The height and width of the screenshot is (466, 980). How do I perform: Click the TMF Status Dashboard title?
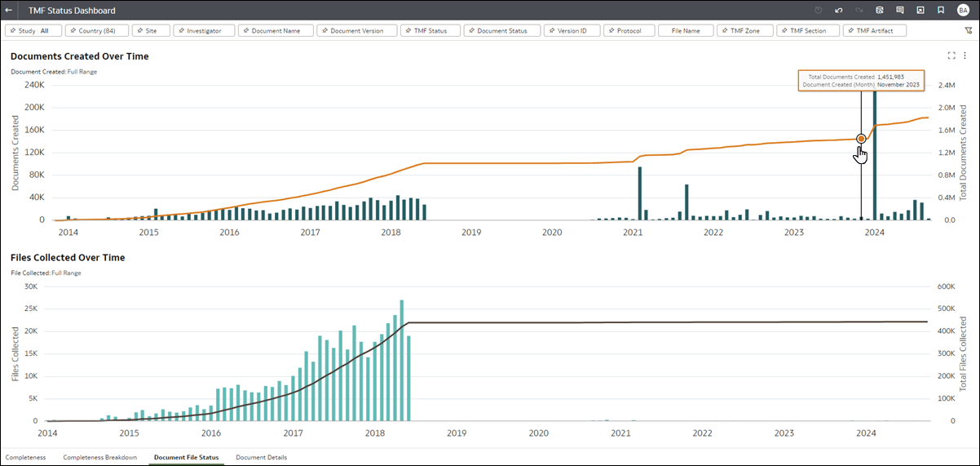[72, 11]
